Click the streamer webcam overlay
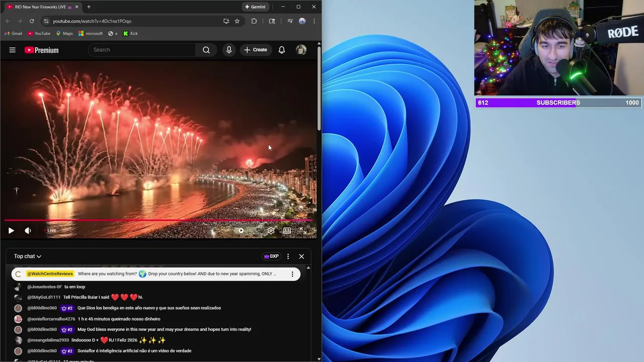644x362 pixels. pos(559,48)
